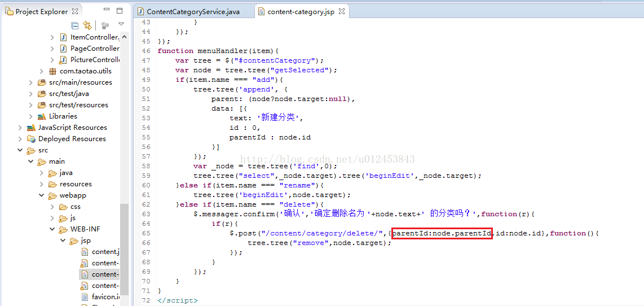
Task: Click the greyed working set filter icon
Action: (105, 25)
